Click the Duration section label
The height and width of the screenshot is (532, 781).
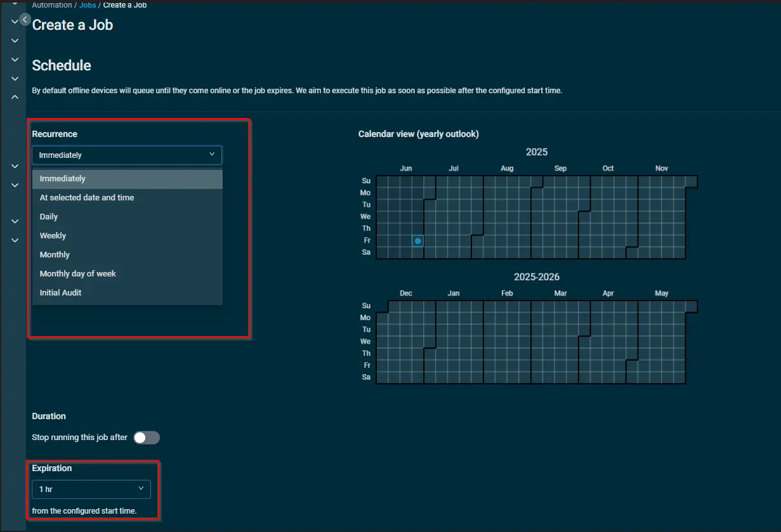pyautogui.click(x=49, y=416)
